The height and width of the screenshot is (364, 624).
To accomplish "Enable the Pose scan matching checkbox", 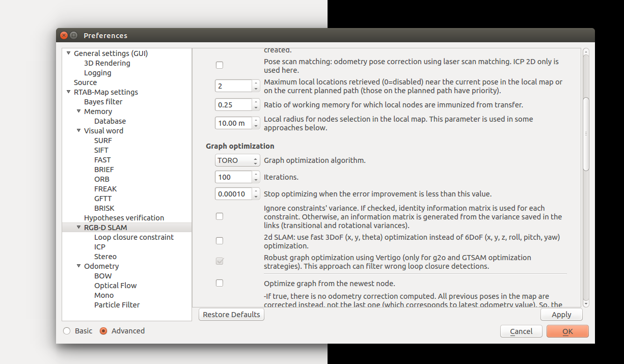I will (x=220, y=65).
